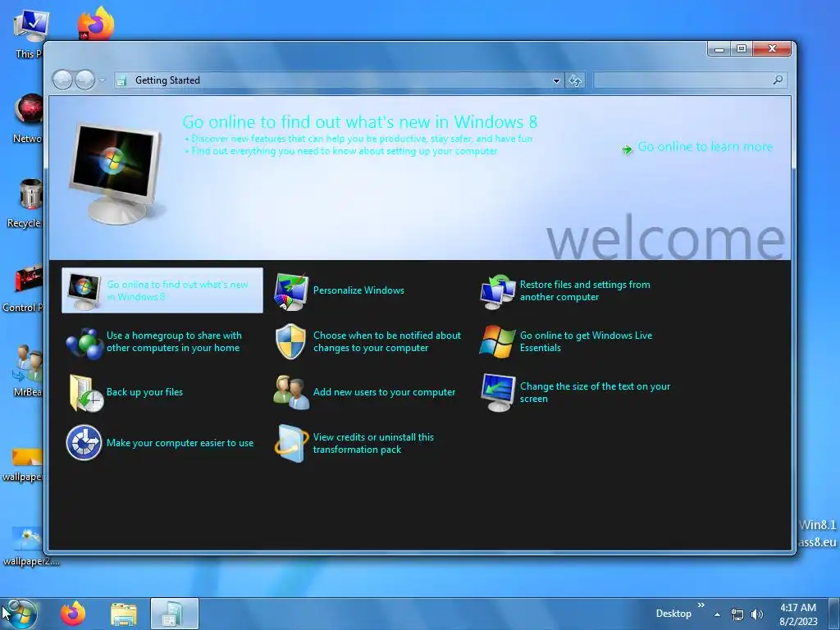Click the Desktop toolbar label on taskbar
This screenshot has width=840, height=630.
(x=673, y=614)
